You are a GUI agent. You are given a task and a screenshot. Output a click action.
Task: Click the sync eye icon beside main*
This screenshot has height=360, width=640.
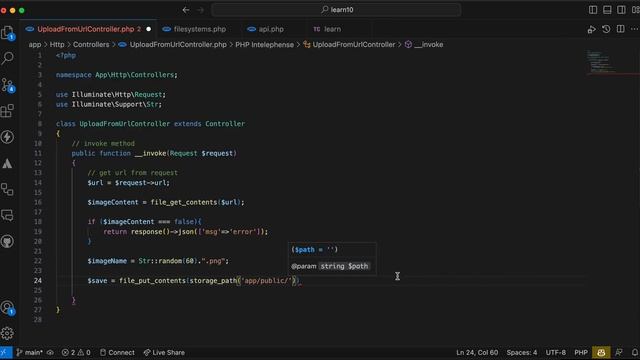[x=50, y=353]
